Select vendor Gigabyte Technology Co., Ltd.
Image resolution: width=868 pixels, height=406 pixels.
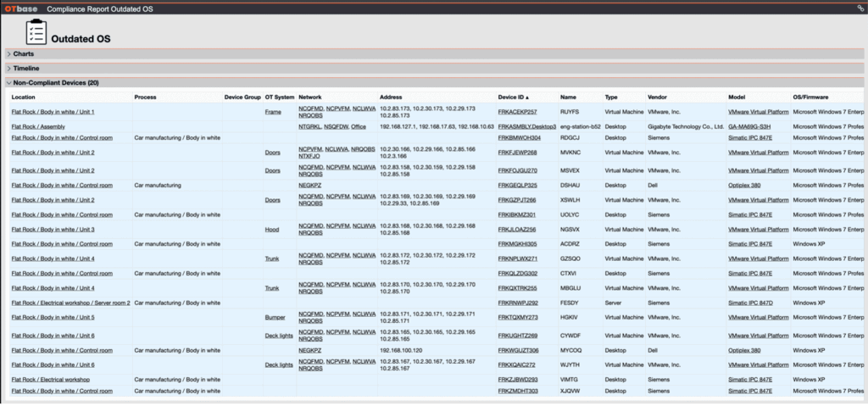685,126
